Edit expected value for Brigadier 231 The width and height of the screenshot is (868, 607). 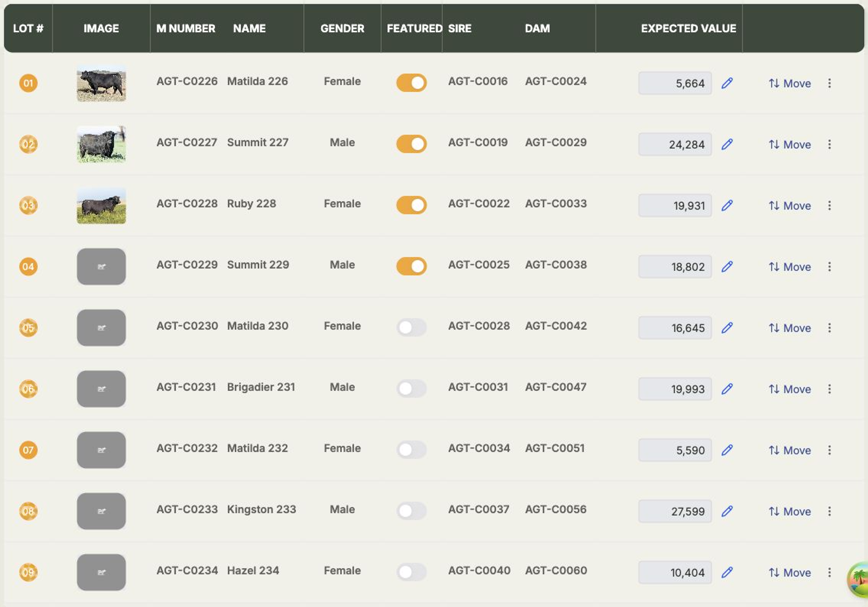pyautogui.click(x=727, y=389)
